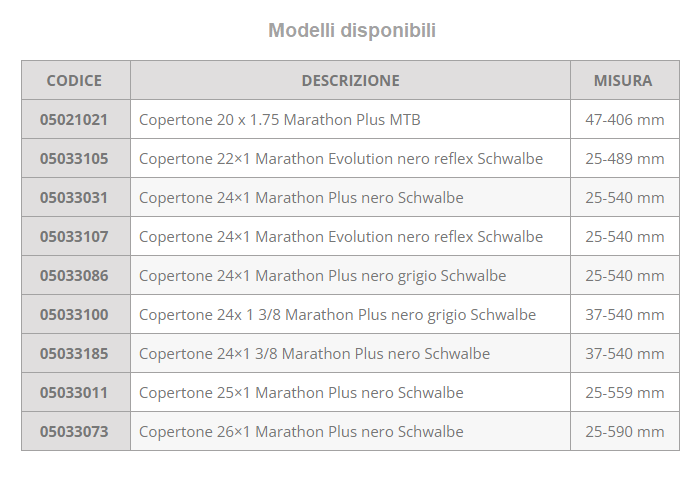Screen dimensions: 700x500
Task: Click the 22×1 Marathon Evolution reflex description
Action: (x=340, y=159)
